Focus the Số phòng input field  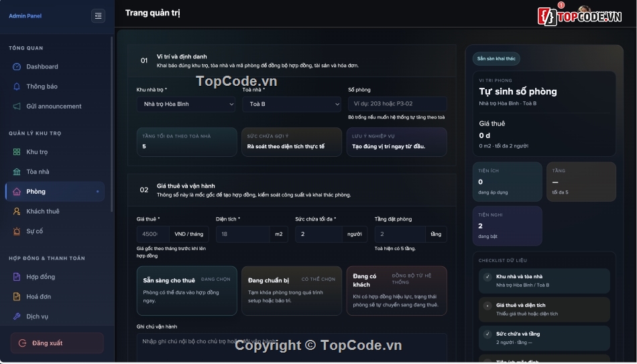pos(398,104)
